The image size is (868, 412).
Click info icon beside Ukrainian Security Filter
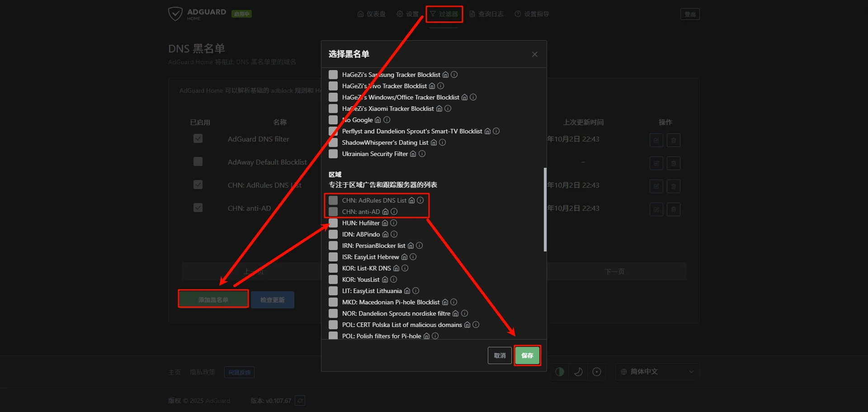click(x=422, y=154)
